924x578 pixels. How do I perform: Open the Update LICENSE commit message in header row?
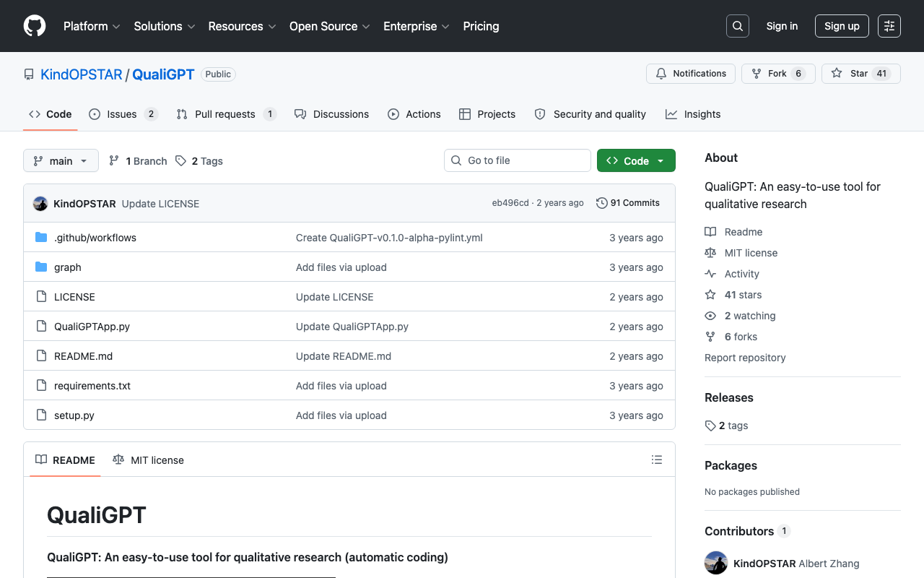(160, 204)
